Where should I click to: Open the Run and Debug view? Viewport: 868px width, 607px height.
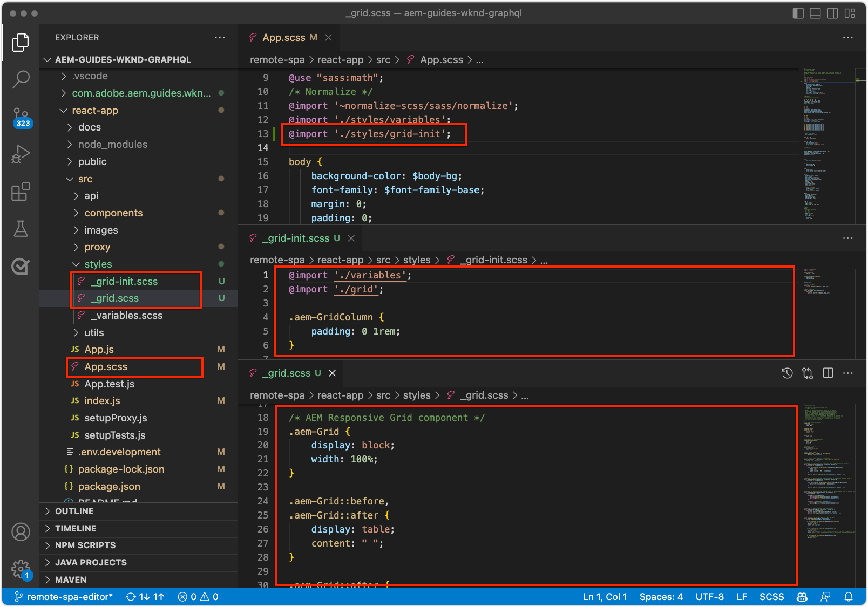(x=21, y=154)
